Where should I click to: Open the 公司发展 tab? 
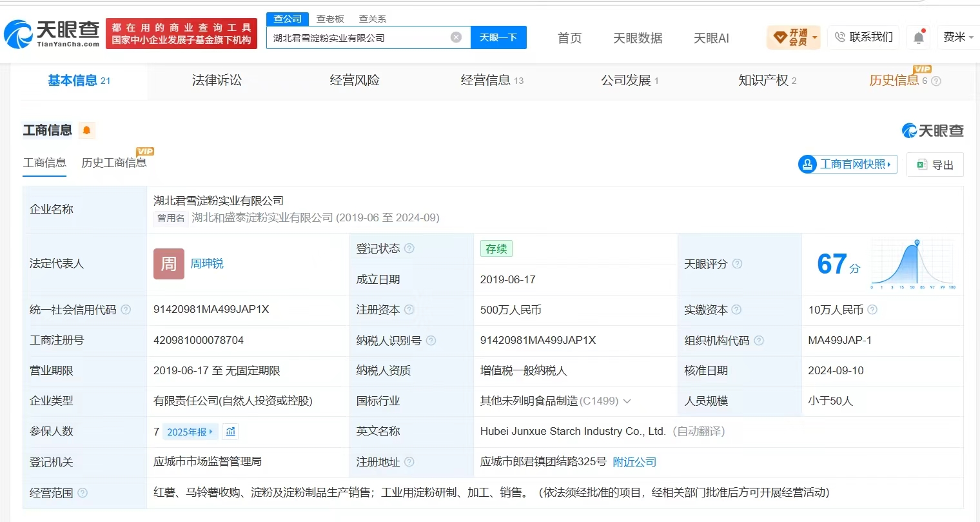(629, 81)
